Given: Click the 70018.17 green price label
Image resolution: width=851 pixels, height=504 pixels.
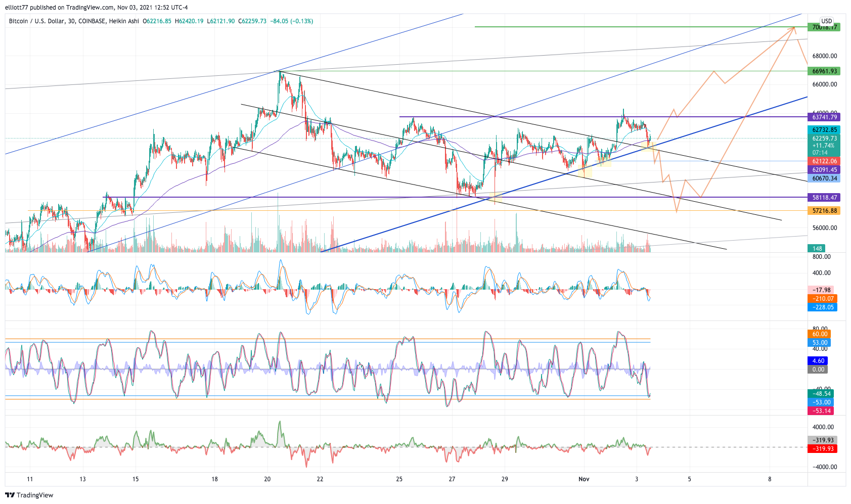Looking at the screenshot, I should coord(824,27).
